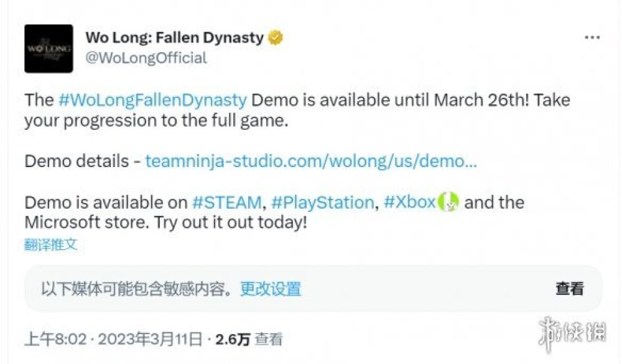
Task: Open the #STEAM hashtag
Action: [x=226, y=202]
